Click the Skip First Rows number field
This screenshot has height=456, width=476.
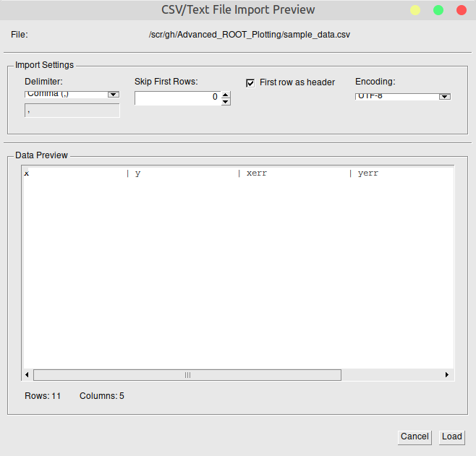coord(177,98)
